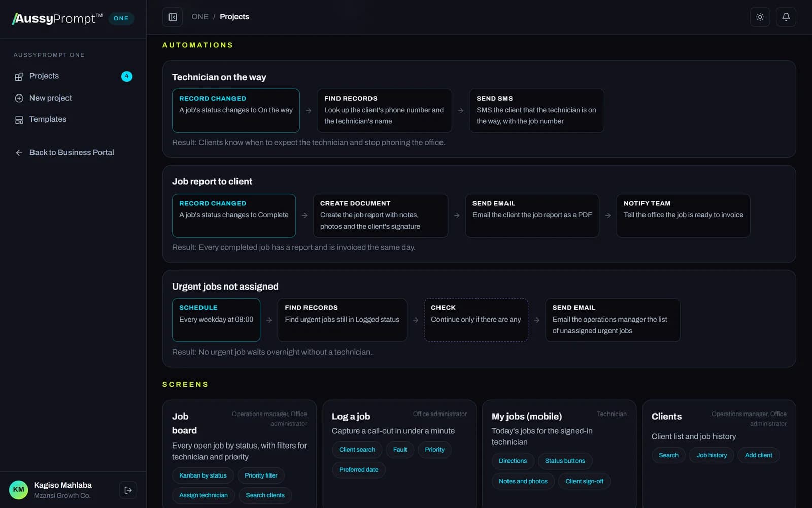Click the Kanban by status tag
This screenshot has width=812, height=508.
203,475
